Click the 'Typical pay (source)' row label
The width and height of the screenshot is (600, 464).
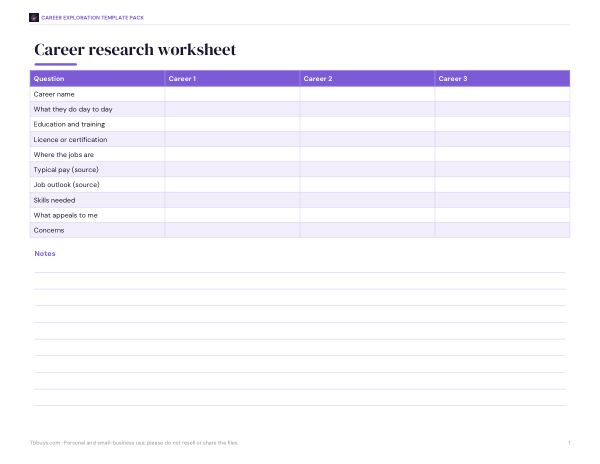click(x=66, y=169)
